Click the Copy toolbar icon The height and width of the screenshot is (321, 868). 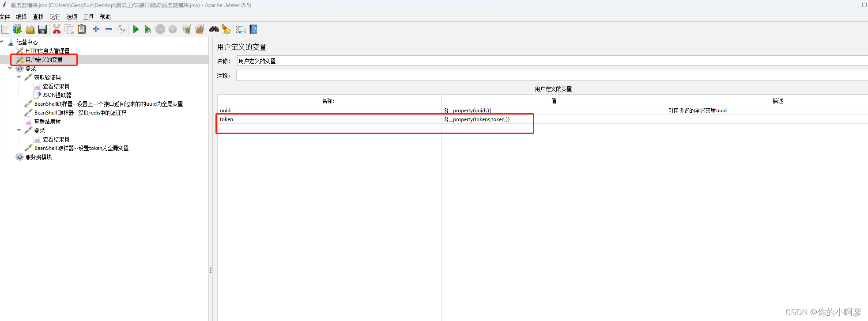coord(69,29)
